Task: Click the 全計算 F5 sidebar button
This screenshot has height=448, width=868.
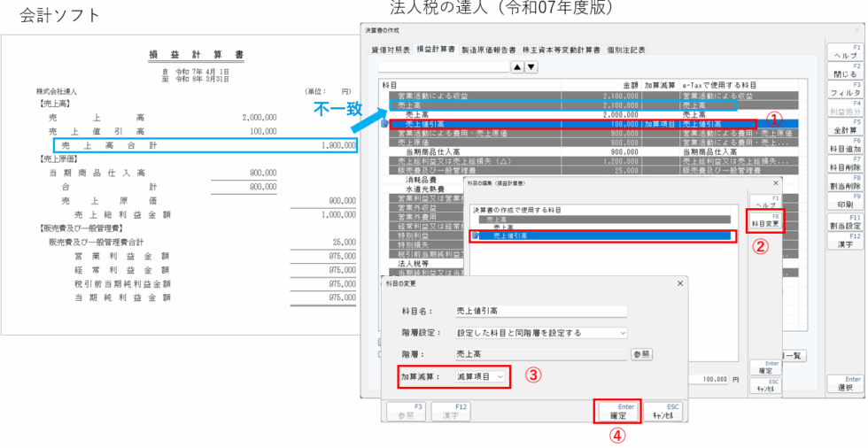Action: click(844, 127)
